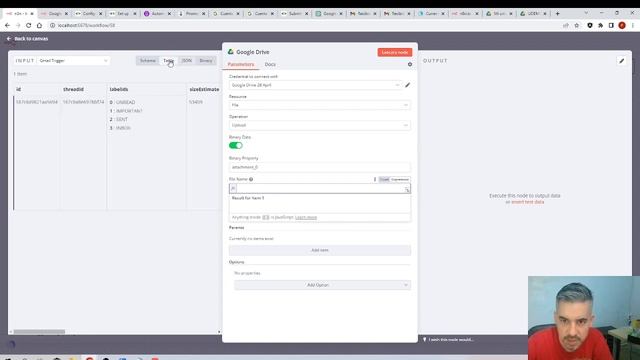This screenshot has width=640, height=360.
Task: Click the INBOX label value
Action: point(123,128)
